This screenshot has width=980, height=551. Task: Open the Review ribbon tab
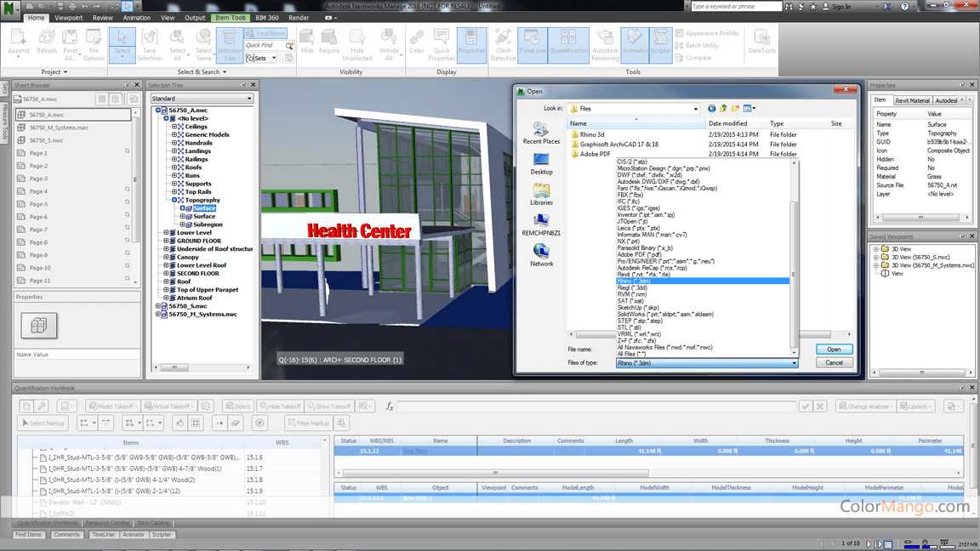pos(103,18)
